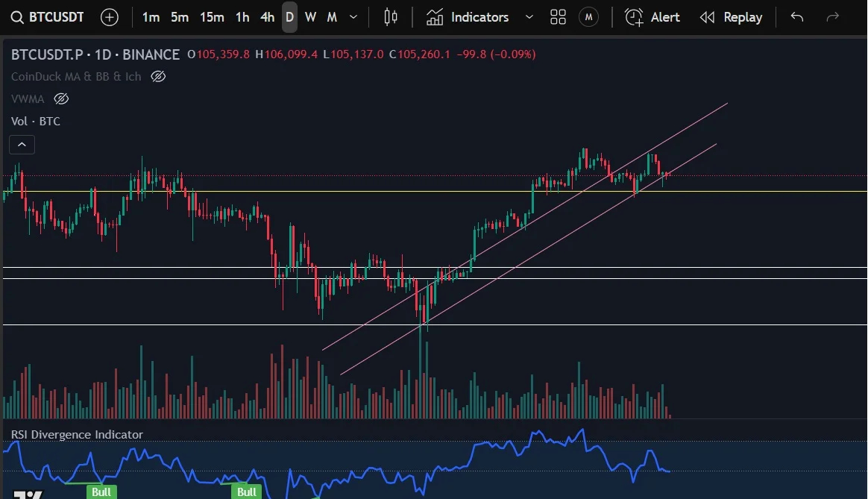Select the 15m timeframe
This screenshot has width=868, height=499.
point(212,17)
